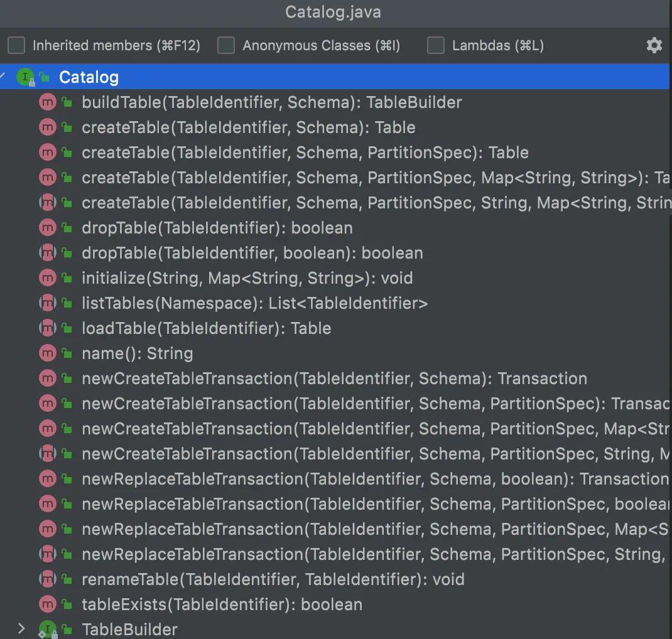Enable the Inherited members checkbox
Image resolution: width=672 pixels, height=639 pixels.
pyautogui.click(x=16, y=45)
